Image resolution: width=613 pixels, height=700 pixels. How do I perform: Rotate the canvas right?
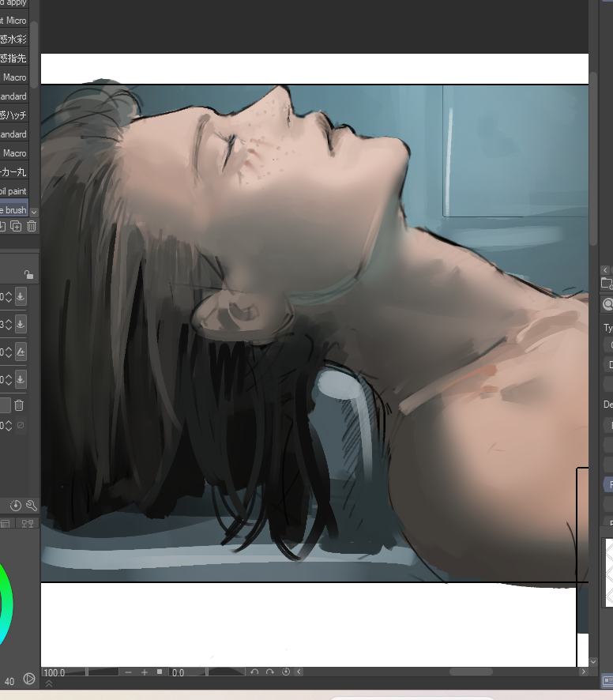tap(270, 672)
